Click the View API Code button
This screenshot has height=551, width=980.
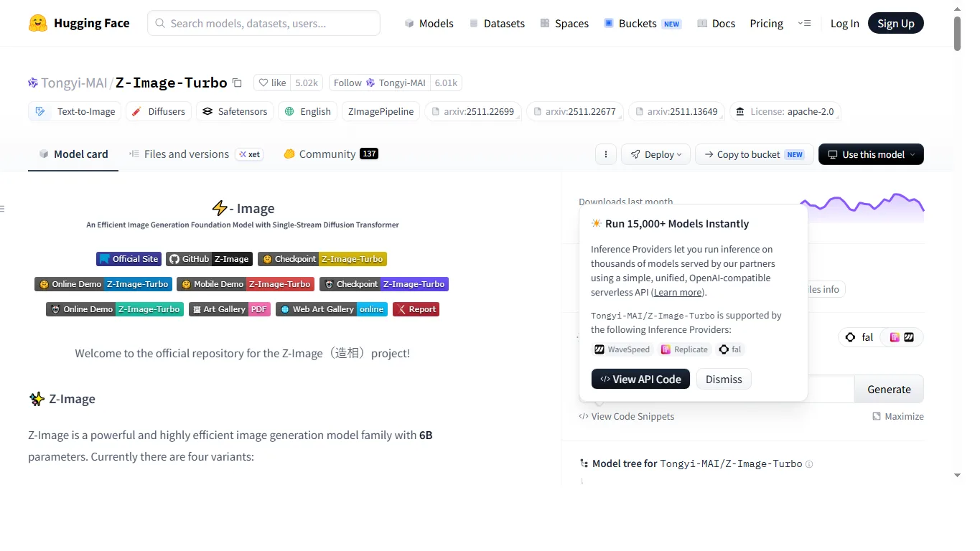(x=641, y=379)
